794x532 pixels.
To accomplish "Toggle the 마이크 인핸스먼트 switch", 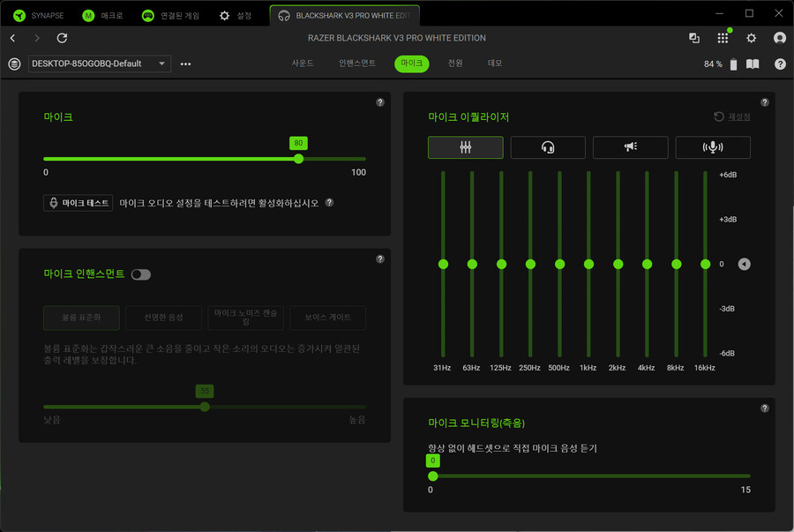I will click(141, 274).
